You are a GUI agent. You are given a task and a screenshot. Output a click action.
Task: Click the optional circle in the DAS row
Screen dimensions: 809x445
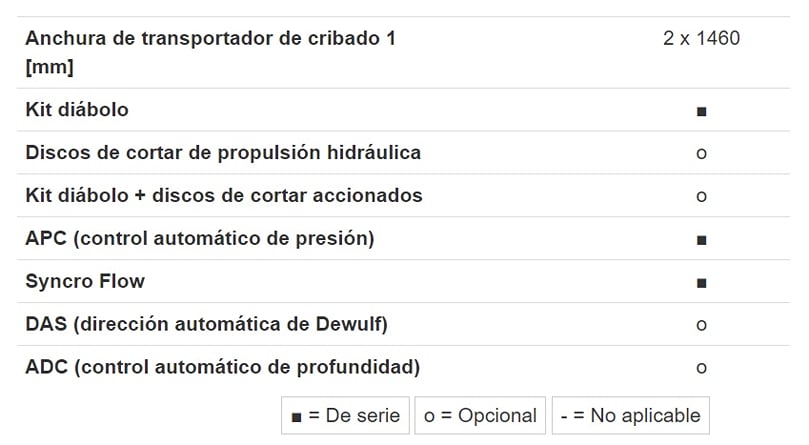coord(701,325)
